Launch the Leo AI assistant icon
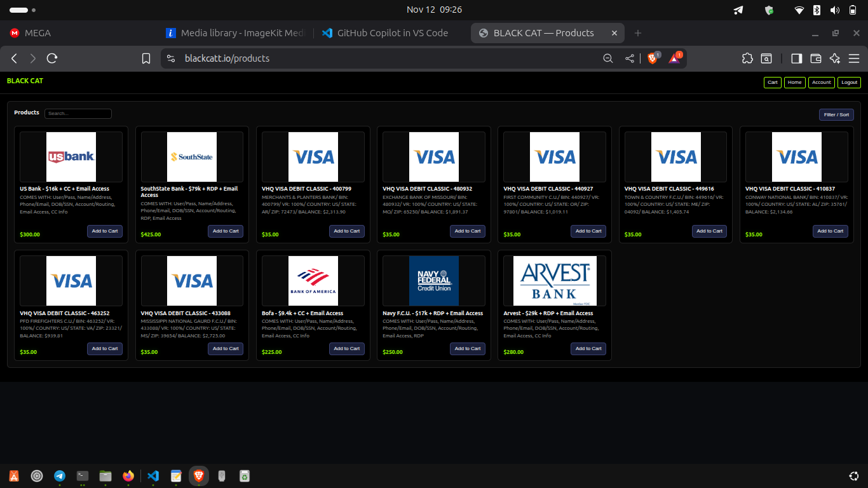Image resolution: width=868 pixels, height=488 pixels. pyautogui.click(x=835, y=58)
